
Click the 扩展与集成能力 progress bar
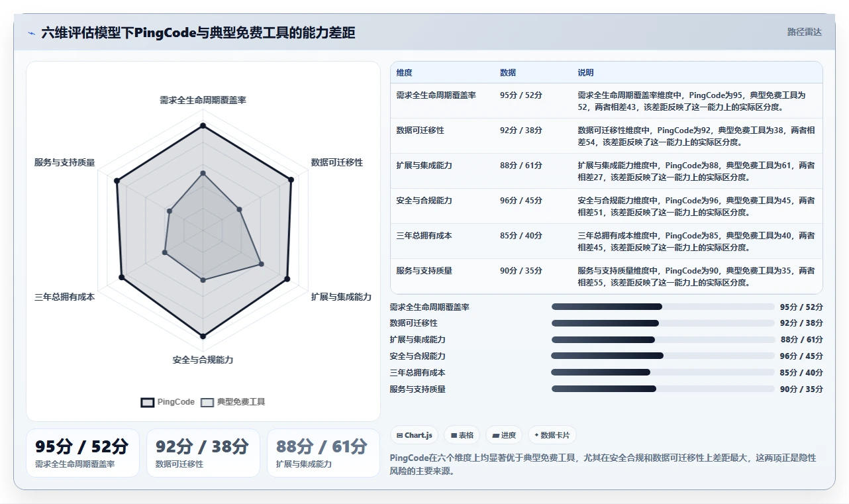[663, 340]
